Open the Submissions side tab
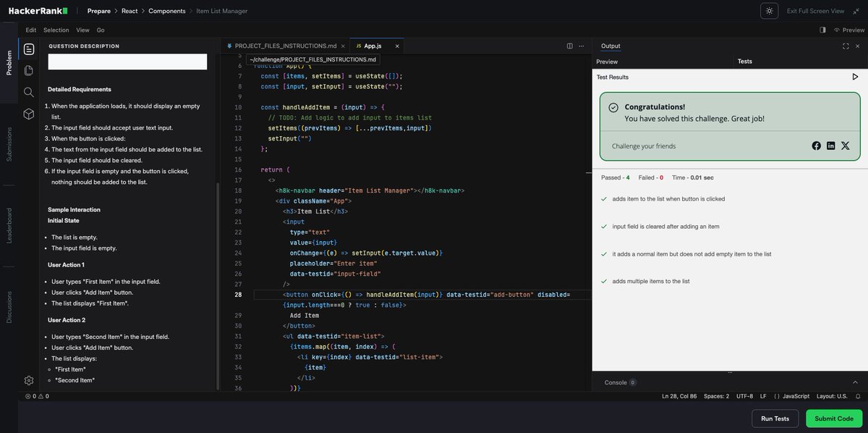This screenshot has width=868, height=433. click(9, 144)
